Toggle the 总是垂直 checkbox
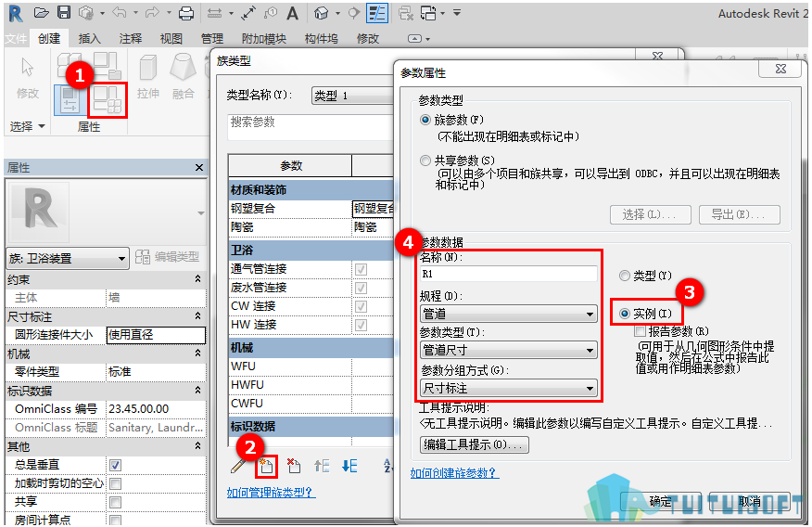Viewport: 812px width, 527px height. click(116, 465)
